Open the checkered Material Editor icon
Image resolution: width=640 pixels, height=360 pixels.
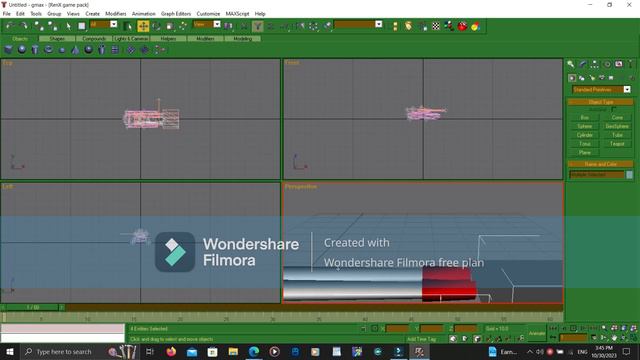(x=436, y=26)
